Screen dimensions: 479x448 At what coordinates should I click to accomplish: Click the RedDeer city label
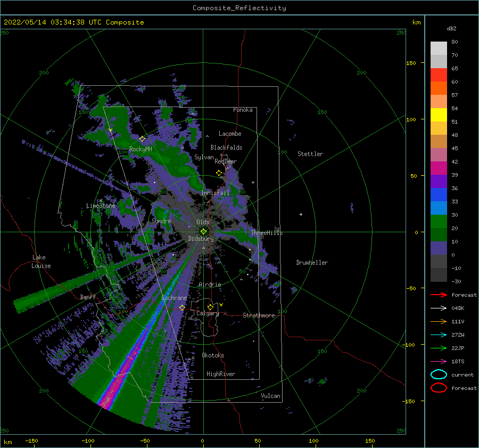(x=226, y=161)
